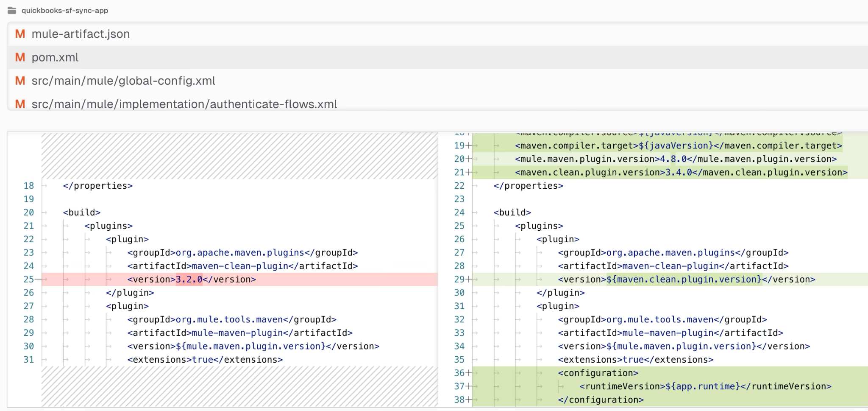Click the 4.8.0 mule.maven.plugin.version line
Viewport: 868px width, 411px height.
pyautogui.click(x=676, y=159)
